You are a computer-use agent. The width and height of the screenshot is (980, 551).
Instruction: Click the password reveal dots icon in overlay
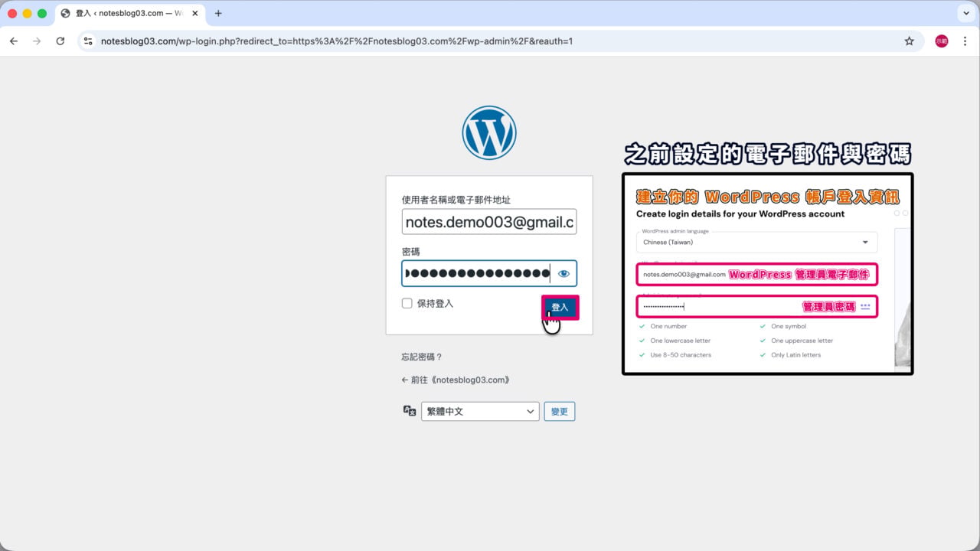pyautogui.click(x=865, y=306)
